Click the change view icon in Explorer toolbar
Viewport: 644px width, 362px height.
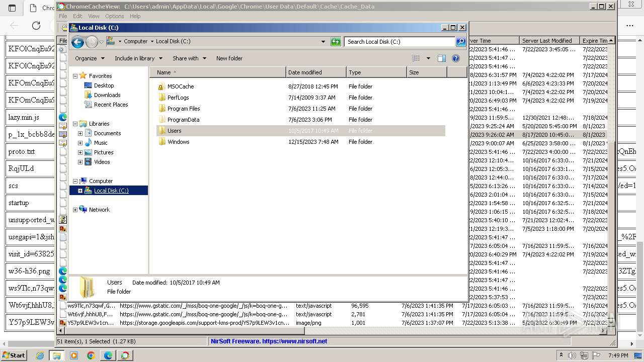(416, 58)
